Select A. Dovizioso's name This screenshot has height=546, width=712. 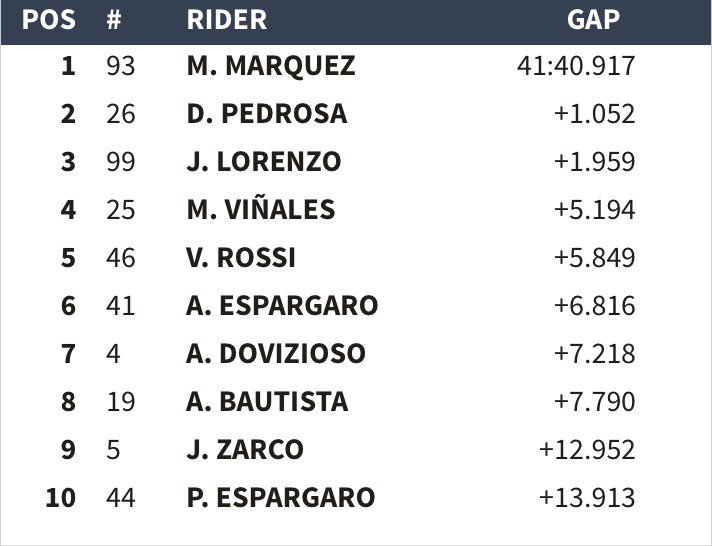pos(275,353)
